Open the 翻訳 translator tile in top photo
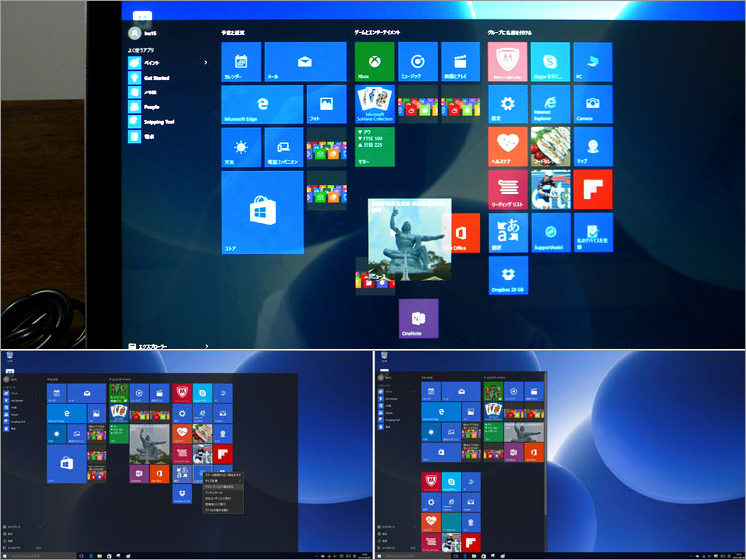 tap(507, 232)
